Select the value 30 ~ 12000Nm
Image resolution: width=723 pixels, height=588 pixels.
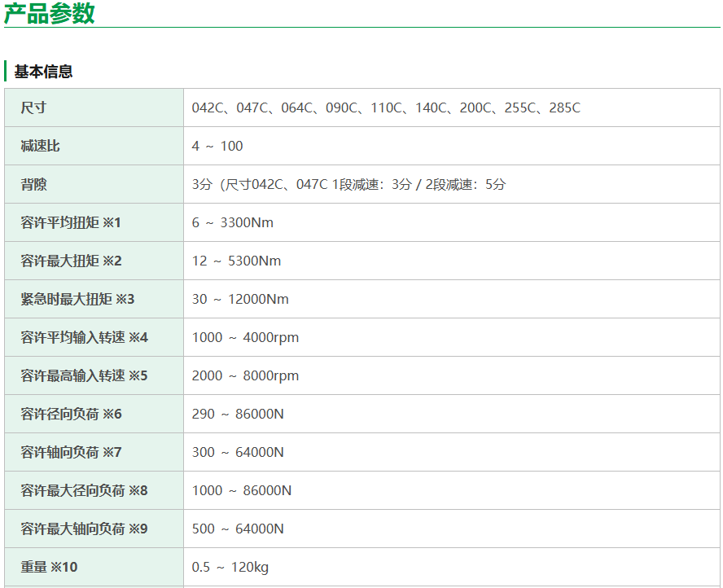[240, 299]
